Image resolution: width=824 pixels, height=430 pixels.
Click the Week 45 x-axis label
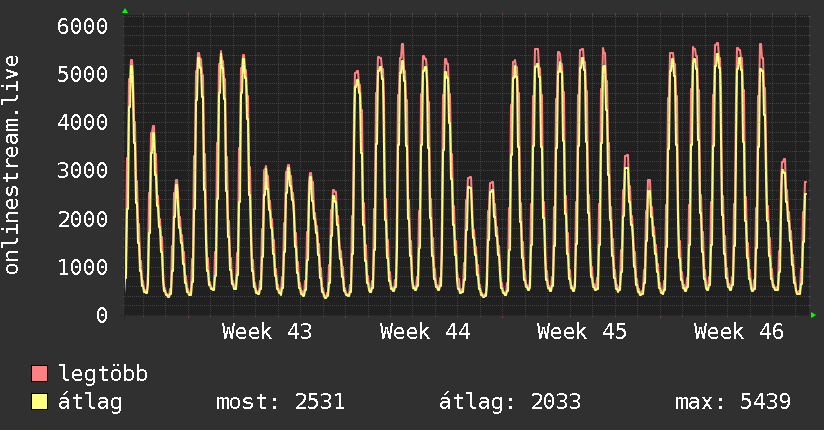582,331
